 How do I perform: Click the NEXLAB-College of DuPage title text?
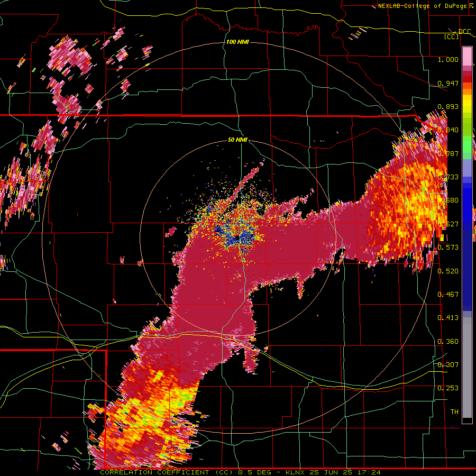click(423, 6)
